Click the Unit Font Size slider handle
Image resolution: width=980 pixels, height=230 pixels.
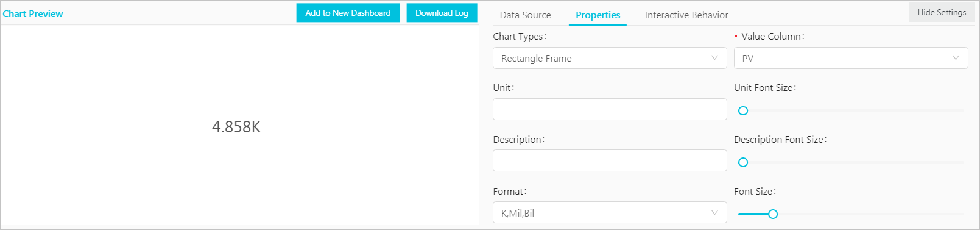[x=743, y=111]
